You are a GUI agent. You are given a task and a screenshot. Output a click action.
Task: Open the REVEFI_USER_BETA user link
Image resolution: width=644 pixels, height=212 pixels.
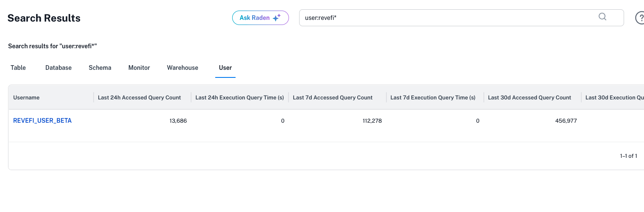point(42,121)
